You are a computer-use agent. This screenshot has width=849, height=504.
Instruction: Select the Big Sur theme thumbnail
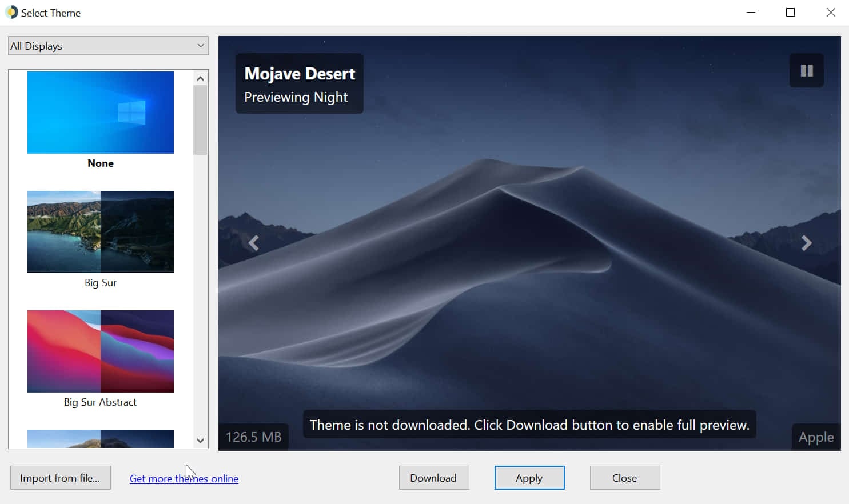point(101,232)
